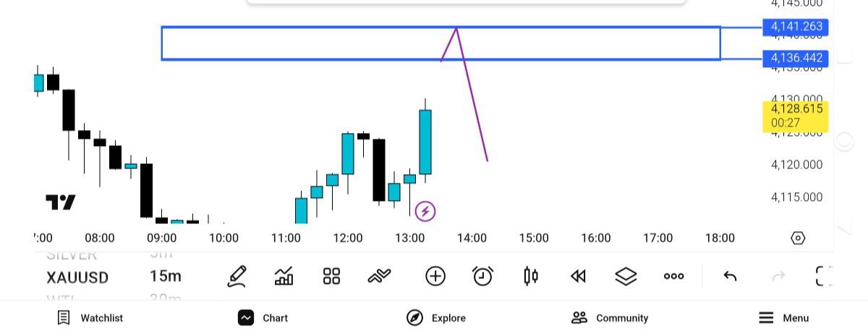
Task: Select the 4,141.263 price label
Action: 796,27
